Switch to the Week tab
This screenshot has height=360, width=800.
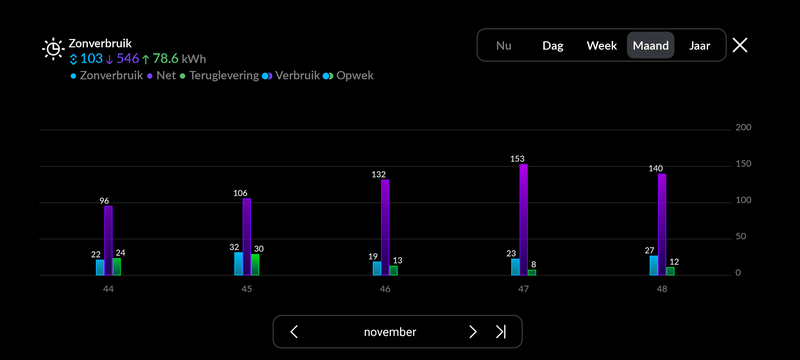pyautogui.click(x=602, y=45)
